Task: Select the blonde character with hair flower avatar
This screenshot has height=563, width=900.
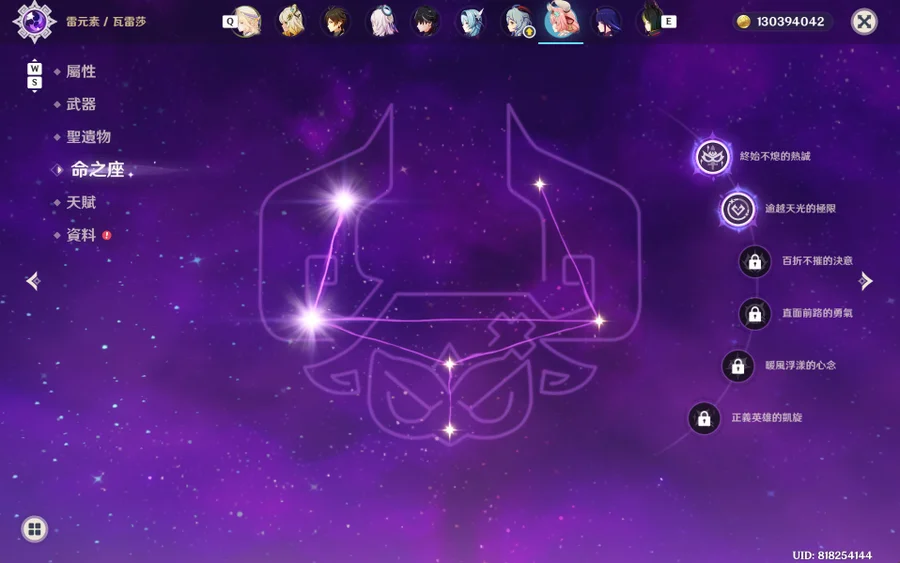Action: pos(291,22)
